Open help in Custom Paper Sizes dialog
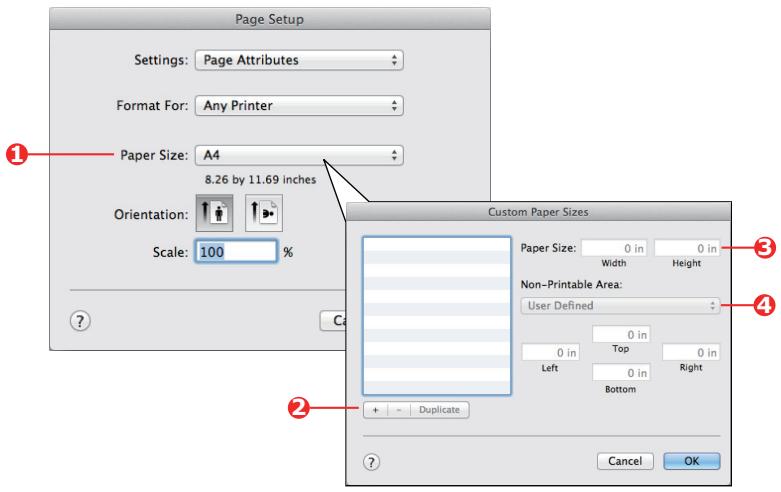 coord(371,462)
